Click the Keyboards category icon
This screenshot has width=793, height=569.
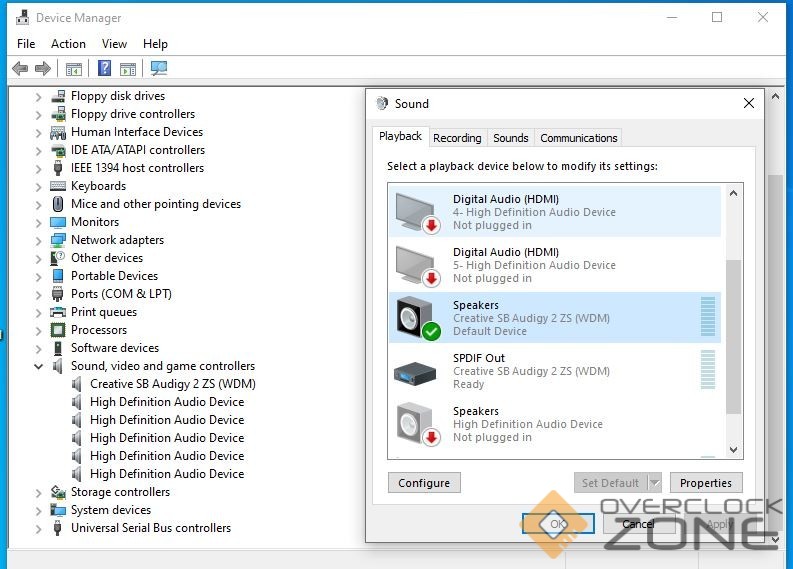(58, 186)
